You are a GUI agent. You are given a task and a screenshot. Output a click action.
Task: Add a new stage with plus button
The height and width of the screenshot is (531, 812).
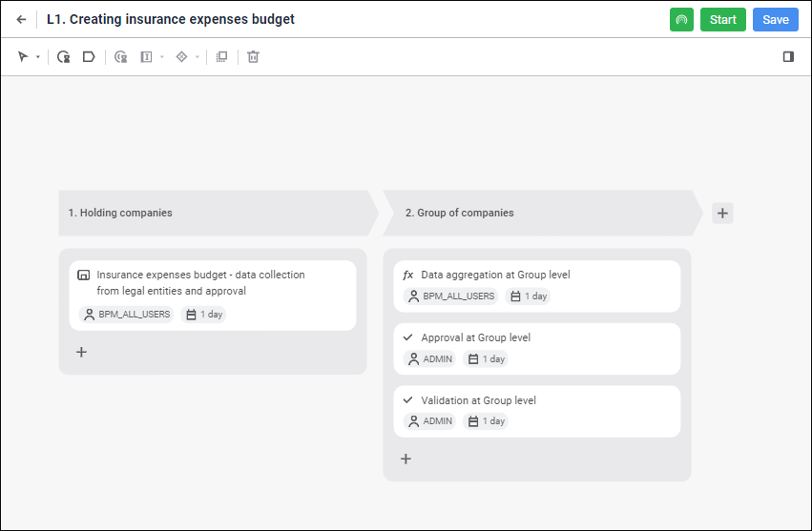[722, 213]
